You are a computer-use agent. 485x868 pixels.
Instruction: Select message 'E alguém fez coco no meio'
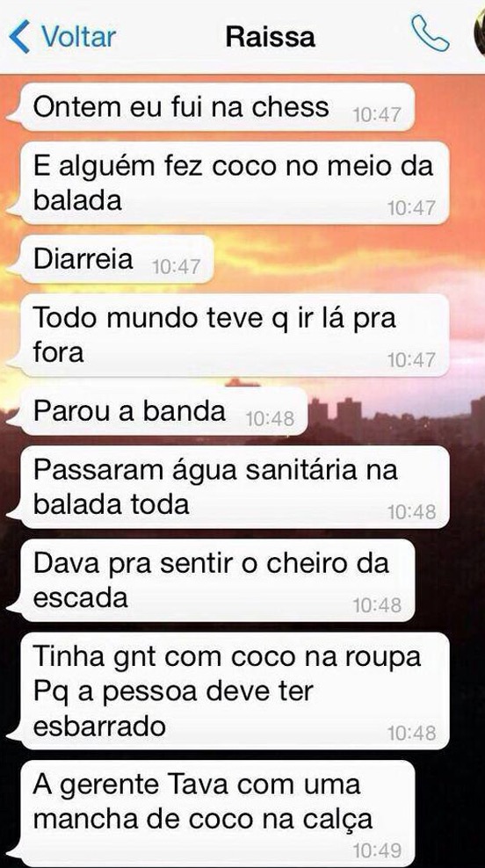tap(228, 183)
